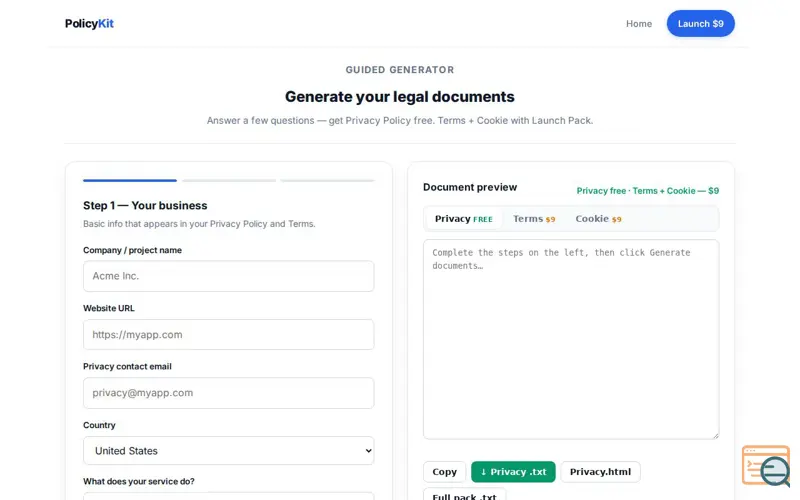Click inside the document preview text area
Screen dimensions: 800x500
coord(571,339)
